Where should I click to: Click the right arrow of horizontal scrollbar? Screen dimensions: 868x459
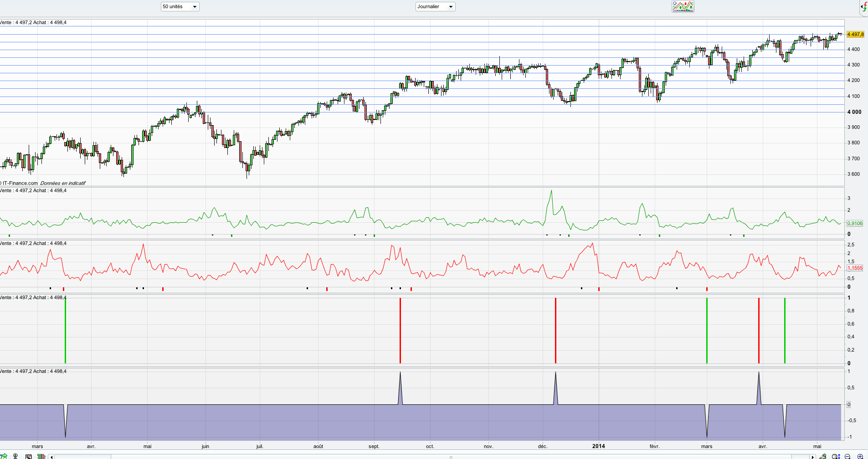coord(812,457)
